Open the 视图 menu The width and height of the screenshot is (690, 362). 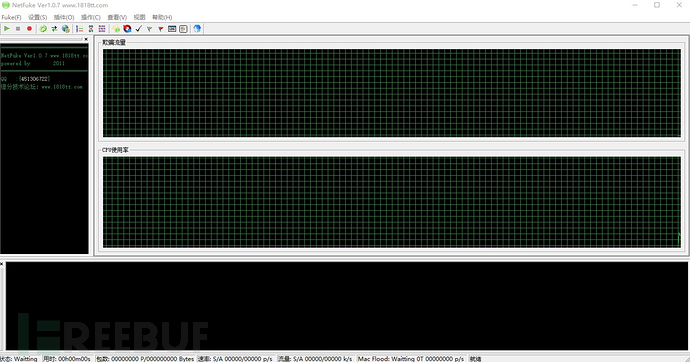click(x=139, y=17)
